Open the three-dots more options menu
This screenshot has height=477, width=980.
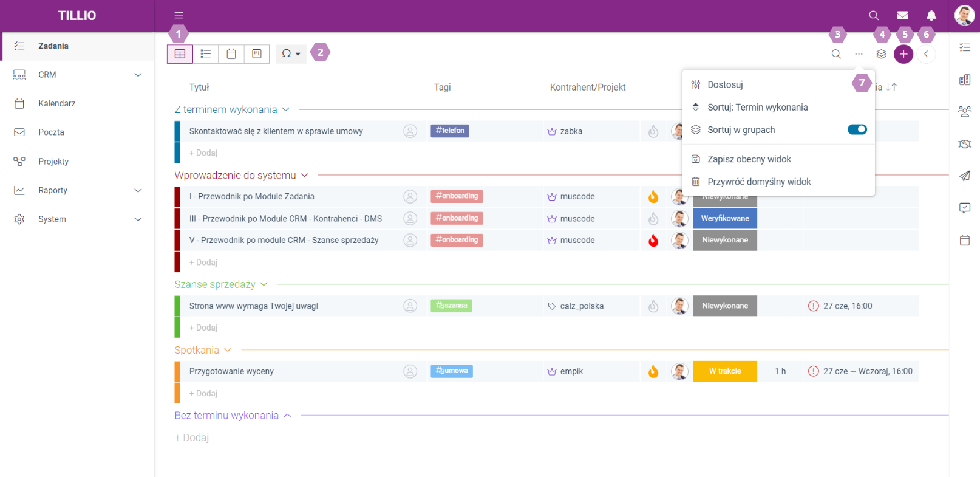pyautogui.click(x=859, y=54)
